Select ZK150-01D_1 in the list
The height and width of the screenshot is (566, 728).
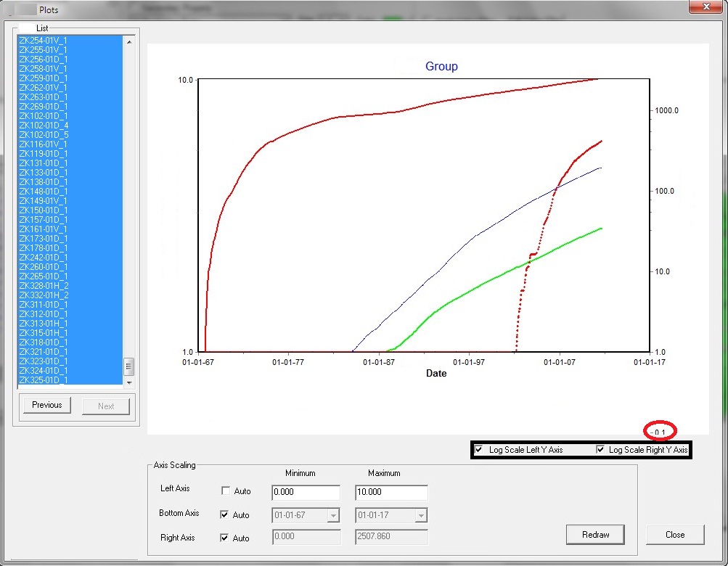(70, 210)
